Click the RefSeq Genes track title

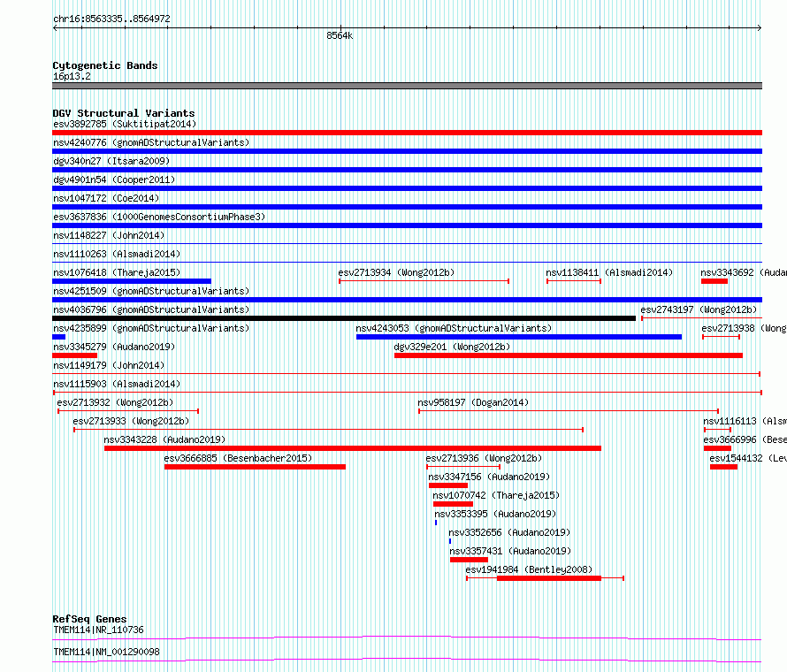(x=89, y=619)
